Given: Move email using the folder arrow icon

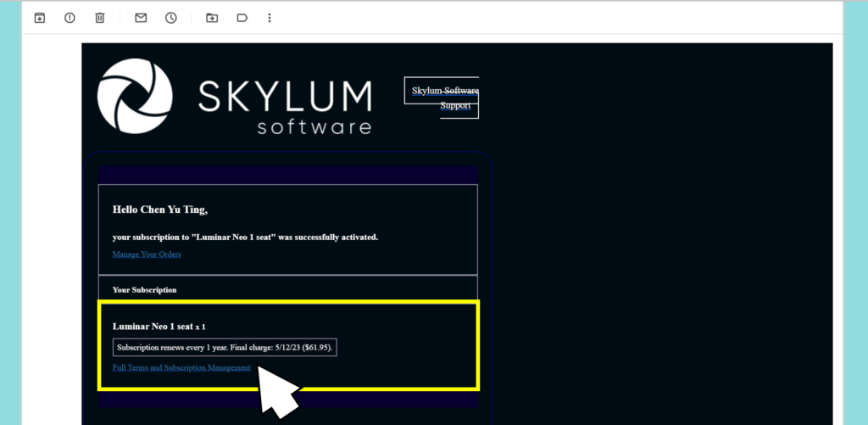Looking at the screenshot, I should (212, 19).
